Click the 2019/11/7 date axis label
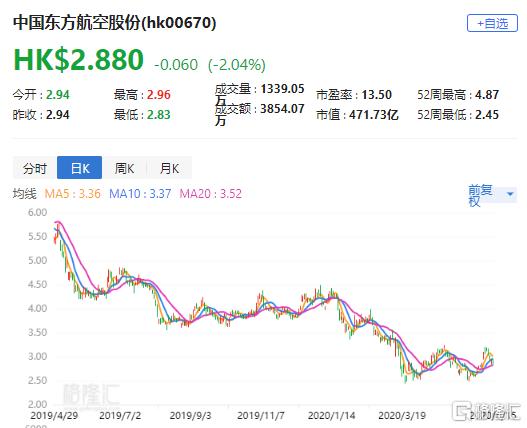Image resolution: width=527 pixels, height=428 pixels. [261, 416]
